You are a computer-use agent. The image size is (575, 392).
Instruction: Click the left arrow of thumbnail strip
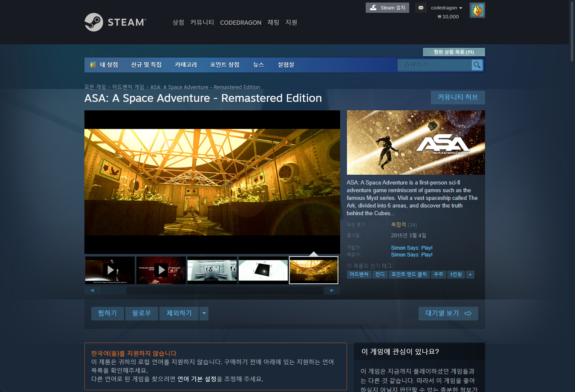coord(92,291)
